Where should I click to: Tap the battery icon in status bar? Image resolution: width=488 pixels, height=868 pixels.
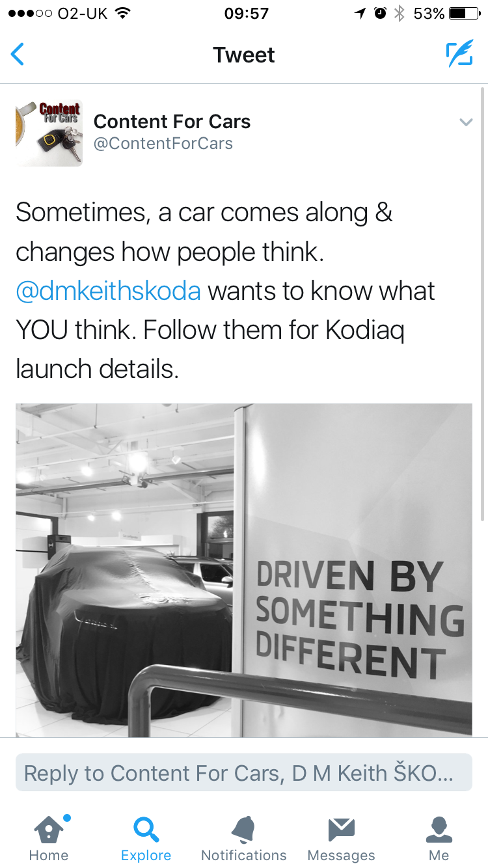click(465, 13)
